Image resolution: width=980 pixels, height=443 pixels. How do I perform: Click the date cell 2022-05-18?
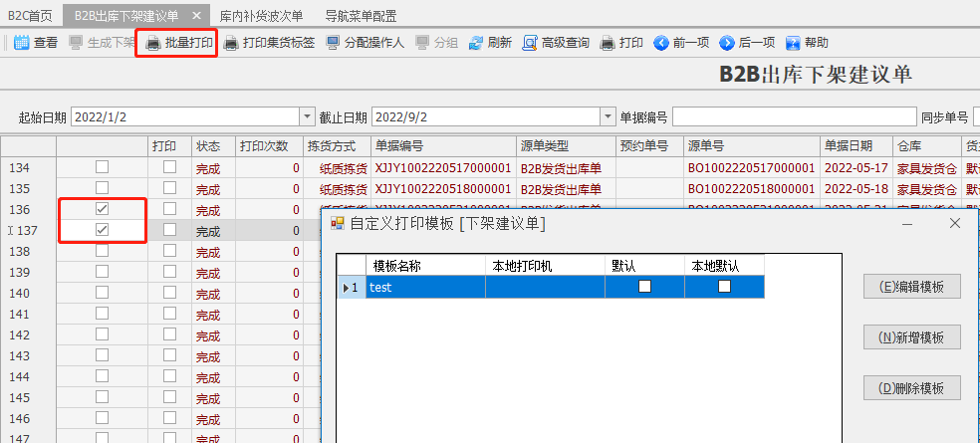[856, 189]
